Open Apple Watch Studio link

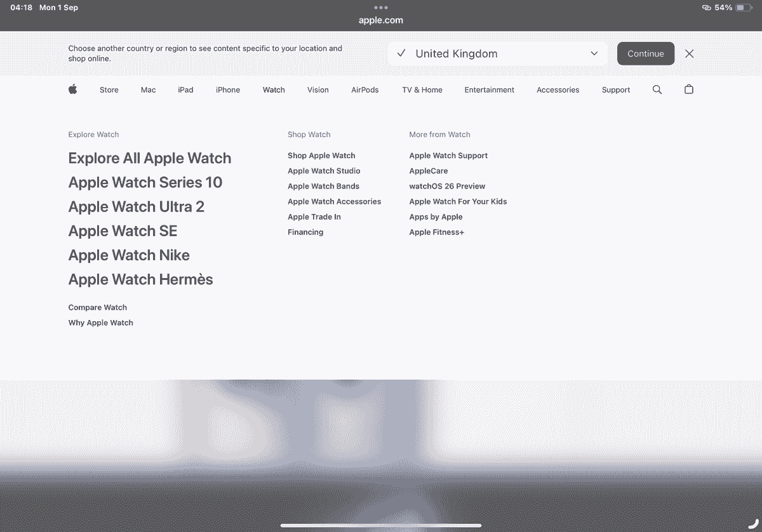324,171
